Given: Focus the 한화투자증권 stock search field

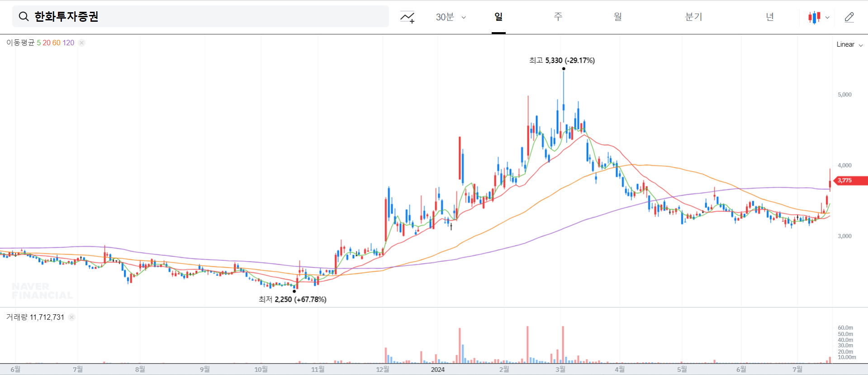Looking at the screenshot, I should (200, 17).
